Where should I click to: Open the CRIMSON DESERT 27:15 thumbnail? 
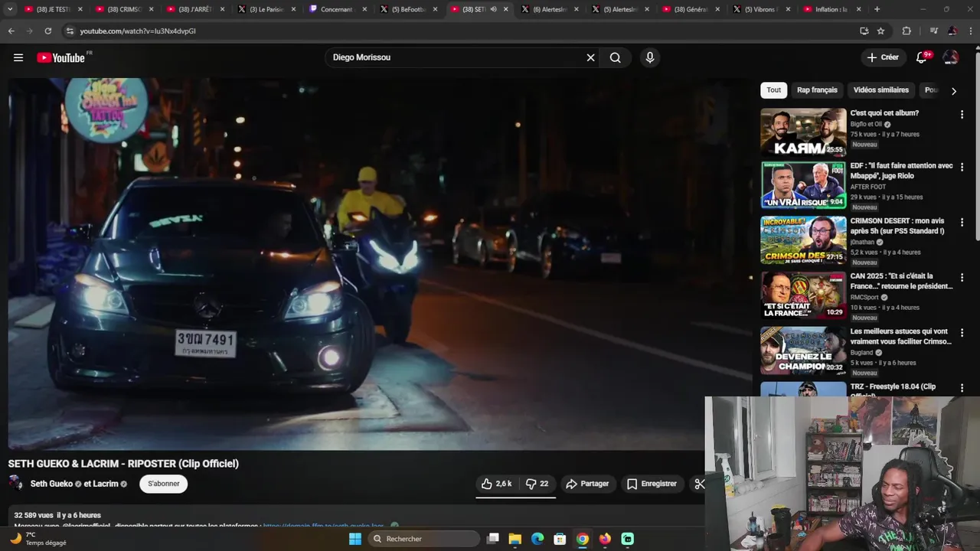pos(803,240)
